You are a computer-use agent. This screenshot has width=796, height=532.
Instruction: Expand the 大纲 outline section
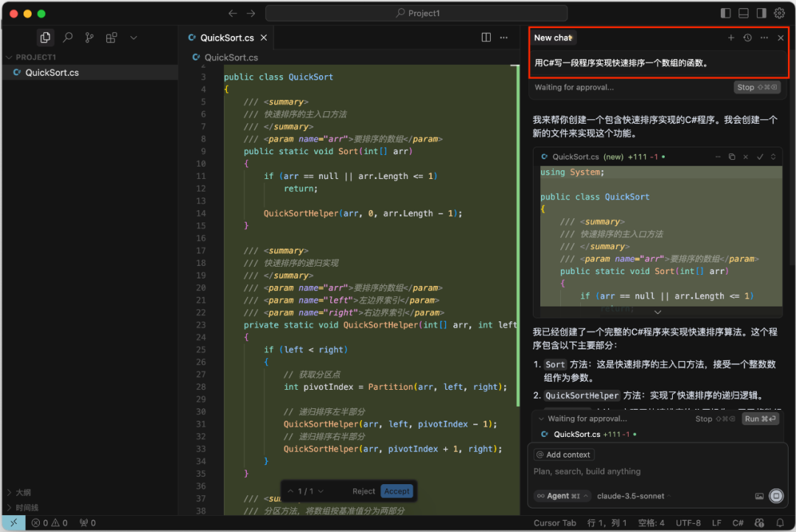22,492
